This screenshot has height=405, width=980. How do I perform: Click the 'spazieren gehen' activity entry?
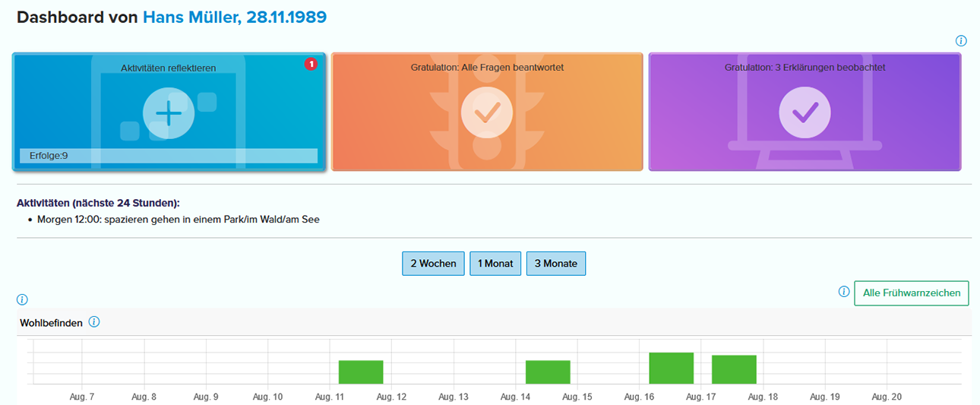(179, 220)
